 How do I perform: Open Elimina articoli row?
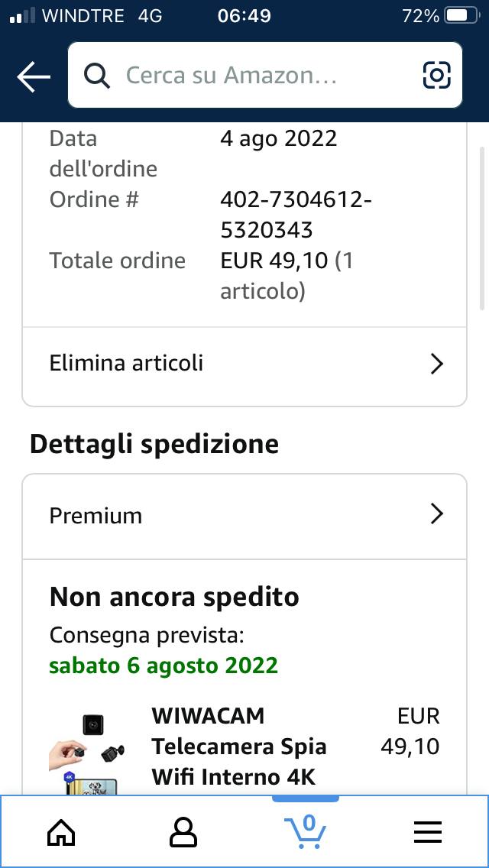click(x=244, y=364)
